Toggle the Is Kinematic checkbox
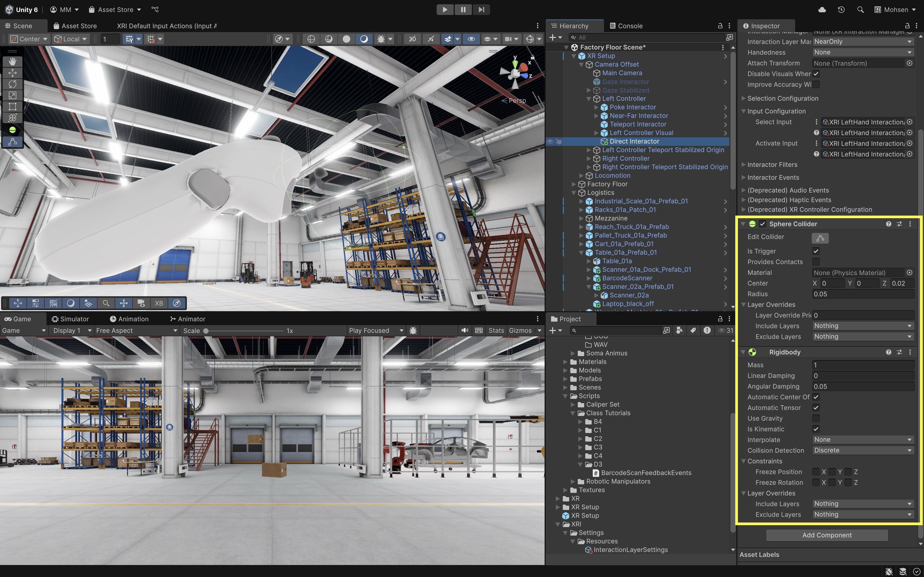Viewport: 924px width, 577px height. click(x=816, y=429)
